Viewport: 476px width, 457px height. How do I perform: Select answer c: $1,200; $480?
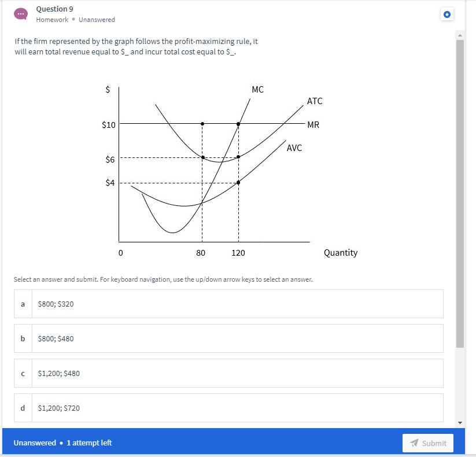point(228,373)
